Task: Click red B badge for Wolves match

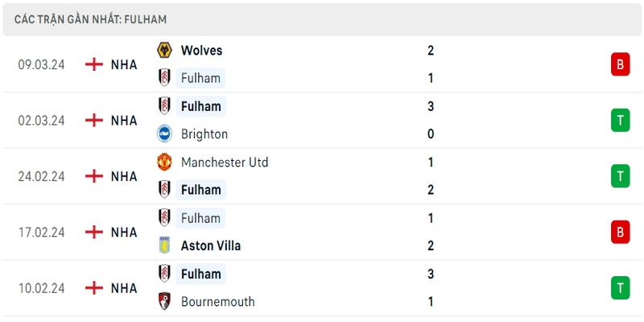Action: pyautogui.click(x=620, y=64)
